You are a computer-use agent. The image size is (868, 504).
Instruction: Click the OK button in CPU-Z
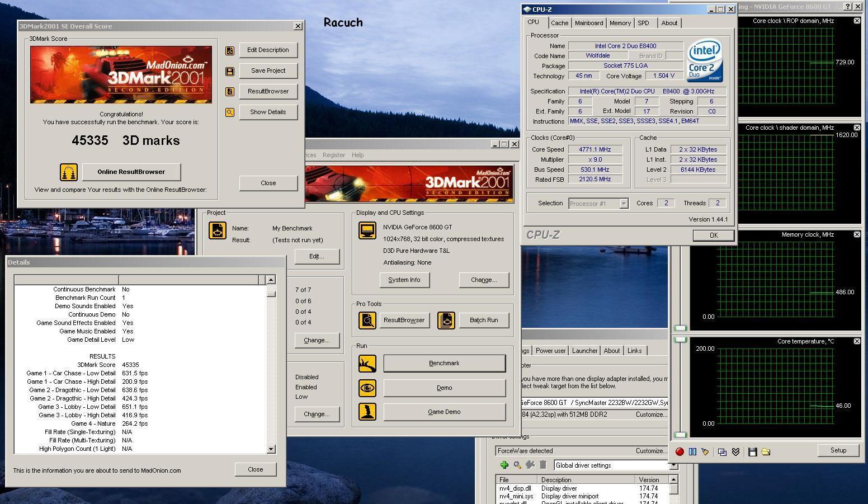click(x=714, y=235)
